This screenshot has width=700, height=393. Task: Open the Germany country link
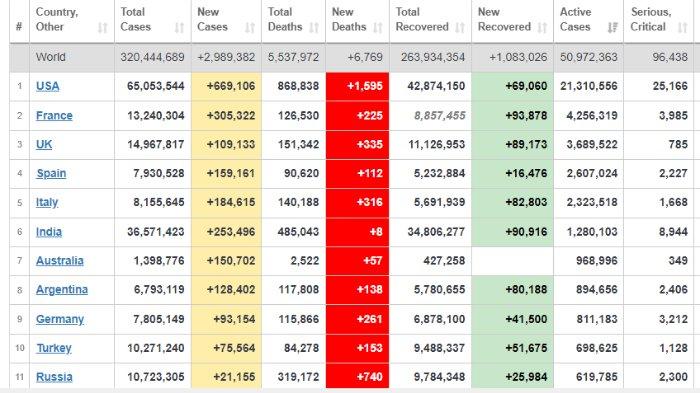(x=60, y=319)
